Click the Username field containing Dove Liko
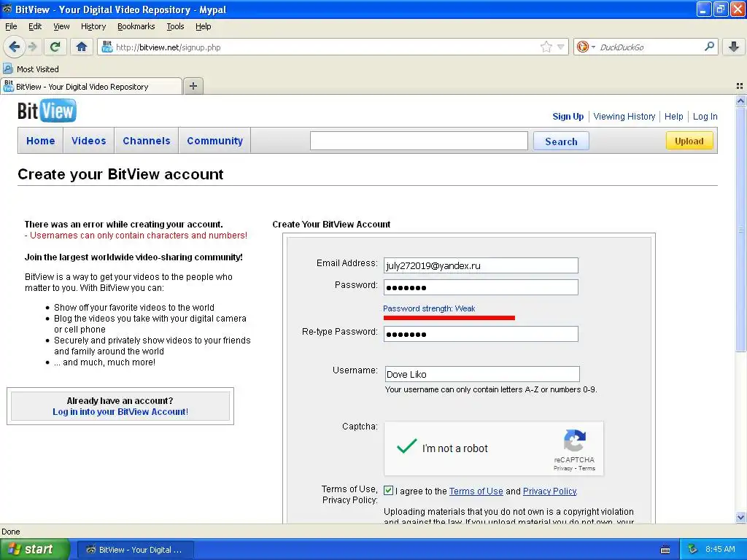The image size is (747, 560). point(482,374)
